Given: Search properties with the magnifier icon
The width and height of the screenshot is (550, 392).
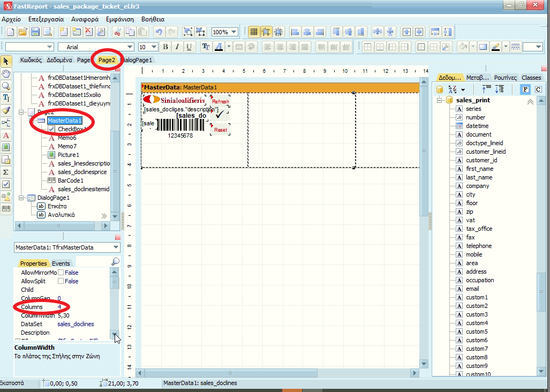Looking at the screenshot, I should [x=115, y=261].
